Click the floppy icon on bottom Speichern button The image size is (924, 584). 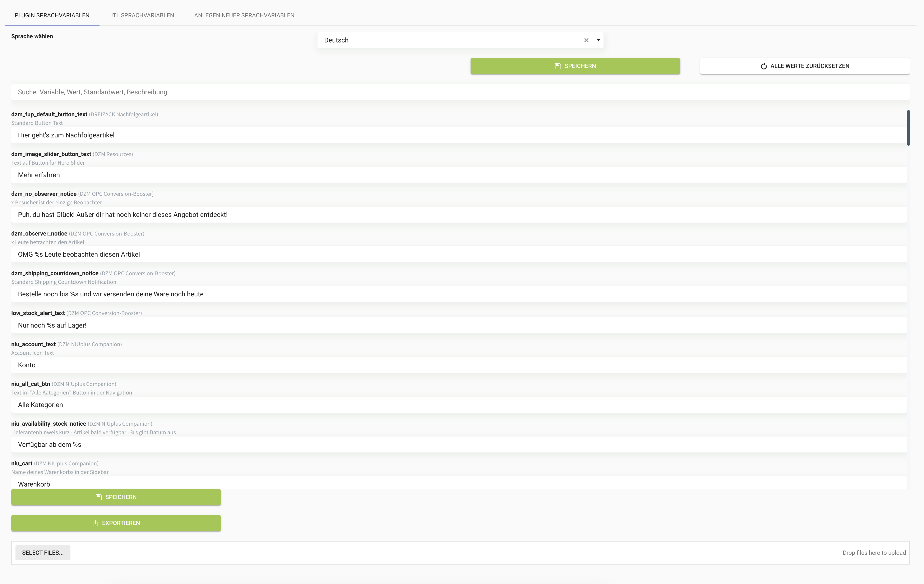click(x=99, y=497)
